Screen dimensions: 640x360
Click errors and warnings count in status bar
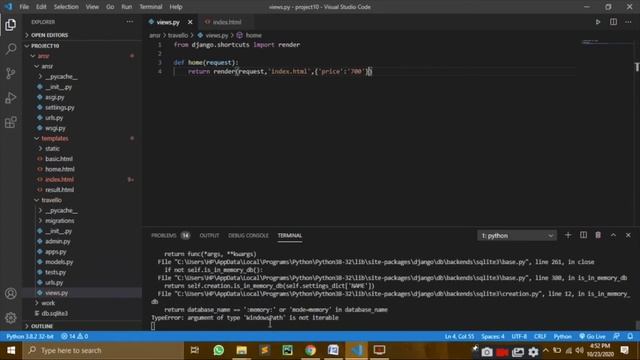pos(74,336)
